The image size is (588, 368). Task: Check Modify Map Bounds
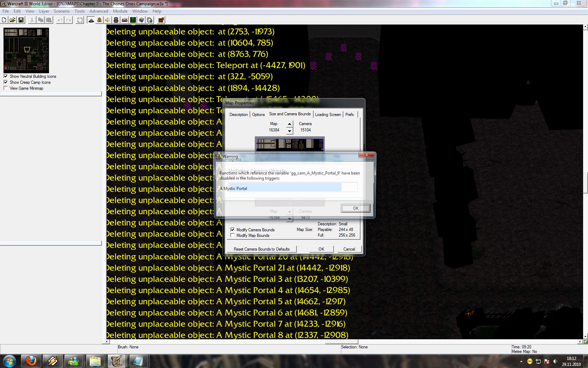pyautogui.click(x=232, y=236)
